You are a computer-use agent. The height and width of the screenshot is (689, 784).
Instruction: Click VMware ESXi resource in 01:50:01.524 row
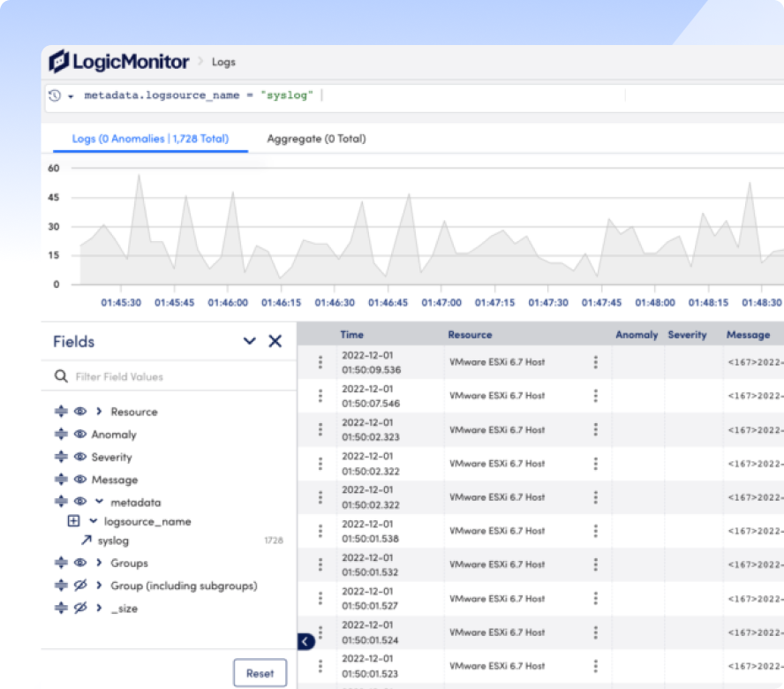click(x=497, y=632)
